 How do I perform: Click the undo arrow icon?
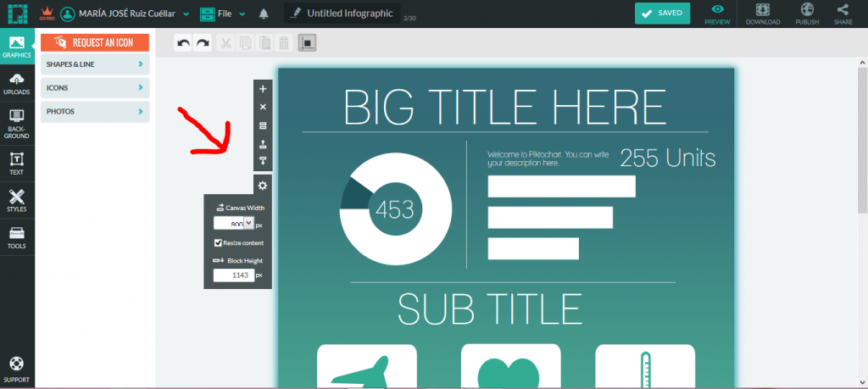(183, 42)
